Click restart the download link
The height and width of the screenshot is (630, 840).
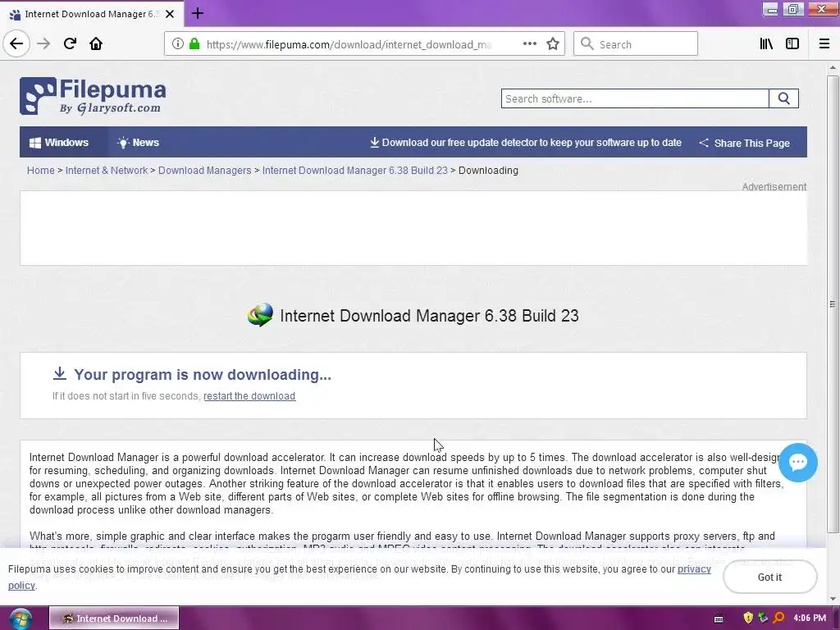coord(249,396)
